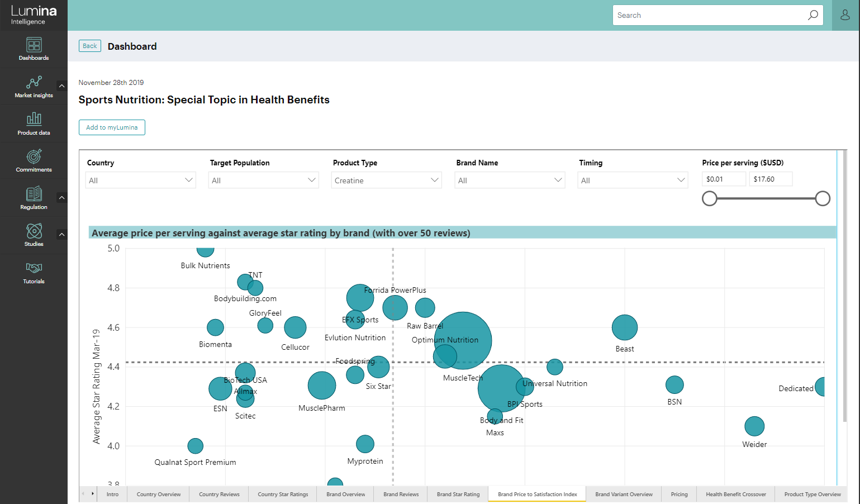Click the Weider bubble
The image size is (860, 504).
click(754, 426)
